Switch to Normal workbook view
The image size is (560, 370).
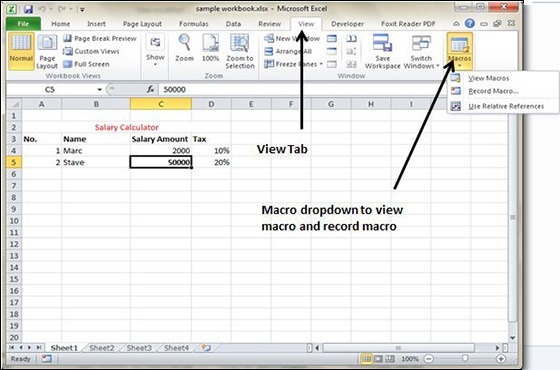pyautogui.click(x=21, y=51)
